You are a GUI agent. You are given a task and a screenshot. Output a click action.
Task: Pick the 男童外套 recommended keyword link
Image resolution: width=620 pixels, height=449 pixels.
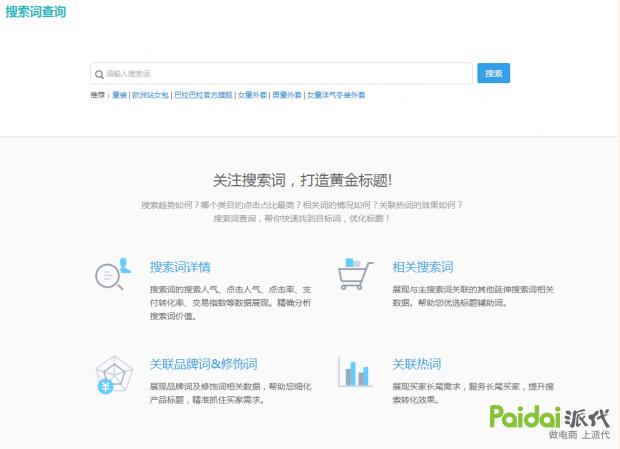tap(287, 95)
